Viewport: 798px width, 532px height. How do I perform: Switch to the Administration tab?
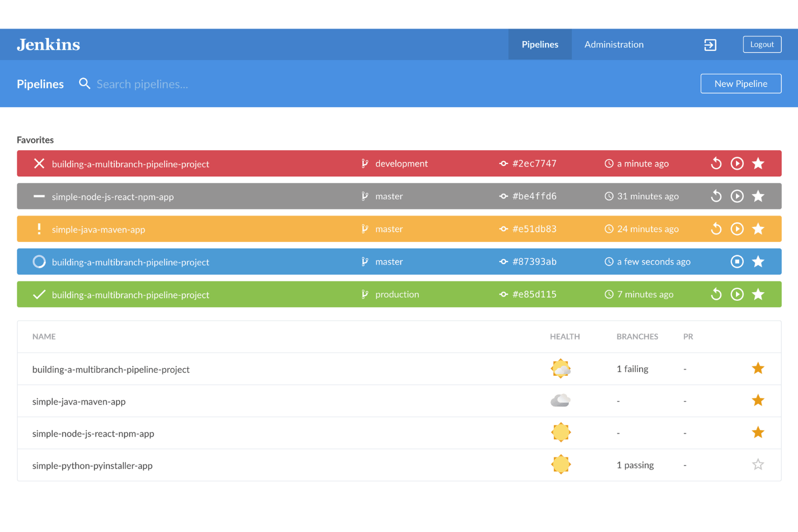click(614, 44)
